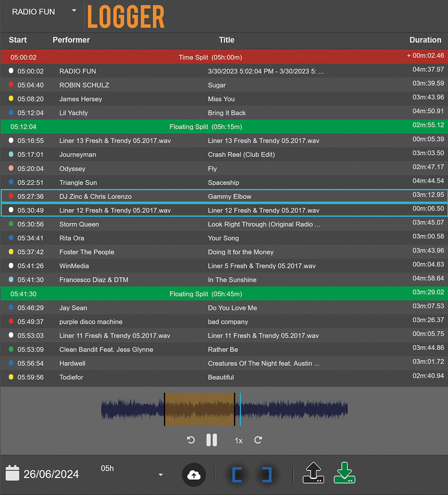Screen dimensions: 448x495
Task: Click the Duration column header
Action: (x=425, y=40)
